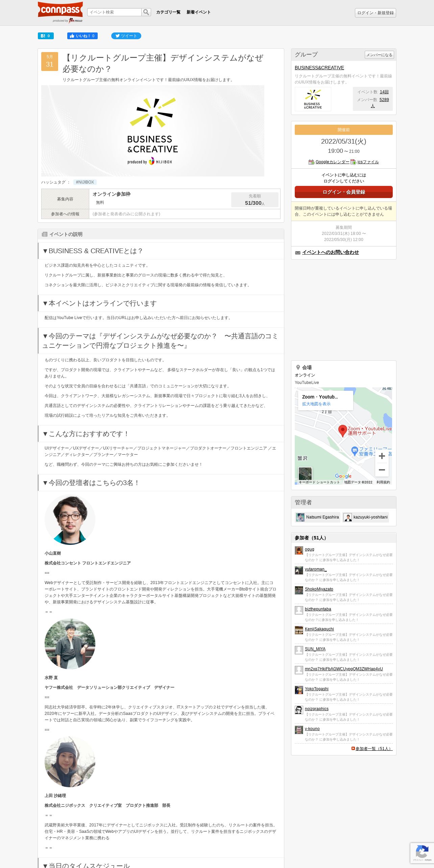
Task: Click the メンバーになる button
Action: tap(379, 55)
